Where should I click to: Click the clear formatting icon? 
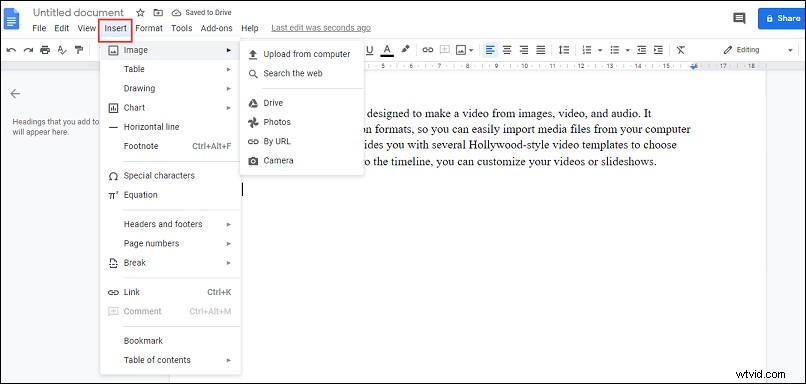(x=681, y=50)
